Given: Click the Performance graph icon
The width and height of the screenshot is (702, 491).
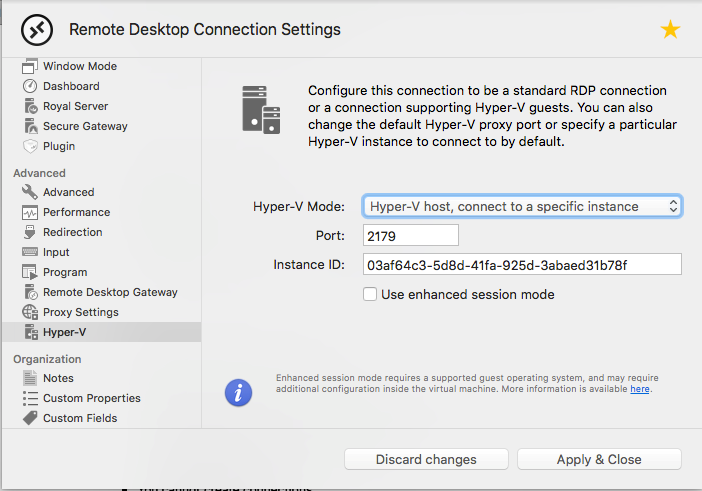Looking at the screenshot, I should tap(30, 212).
